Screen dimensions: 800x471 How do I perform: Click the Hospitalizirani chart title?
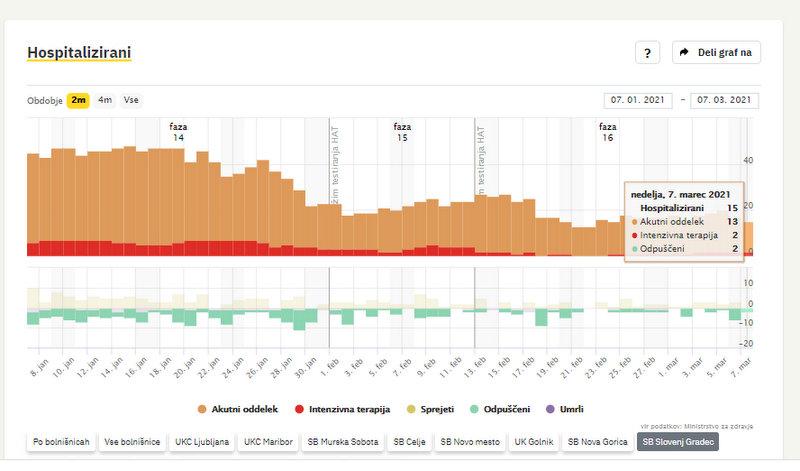click(79, 52)
